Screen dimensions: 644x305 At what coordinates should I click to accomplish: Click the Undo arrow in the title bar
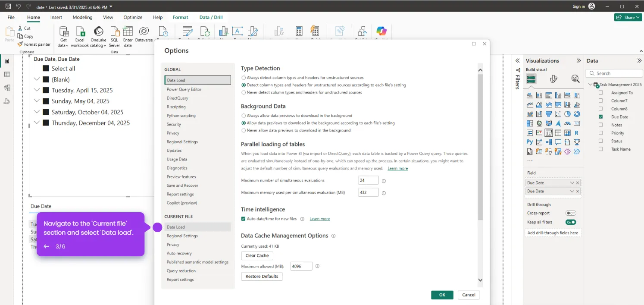coord(18,6)
